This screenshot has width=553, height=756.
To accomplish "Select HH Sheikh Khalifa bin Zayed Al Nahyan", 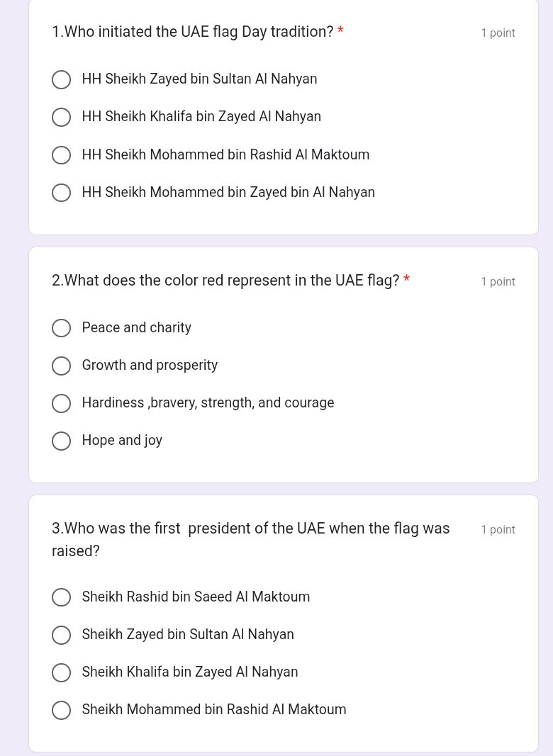I will point(61,117).
